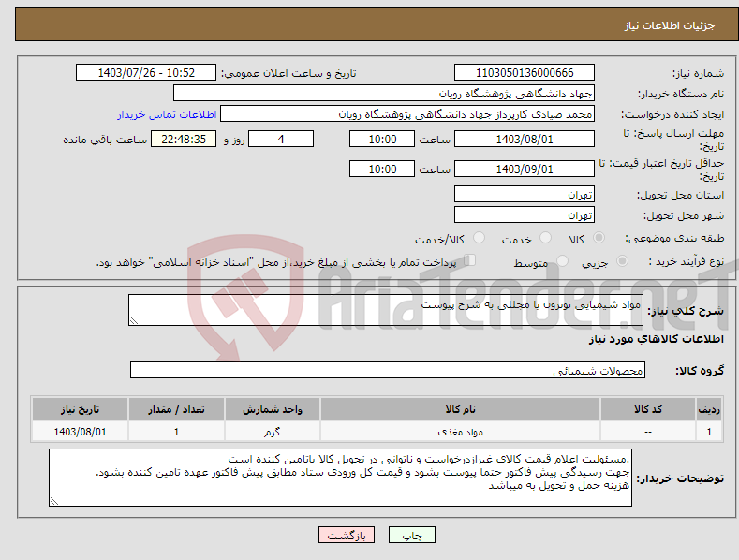The image size is (739, 560).
Task: Click the response deadline date 1403/08/01 field
Action: click(x=525, y=139)
